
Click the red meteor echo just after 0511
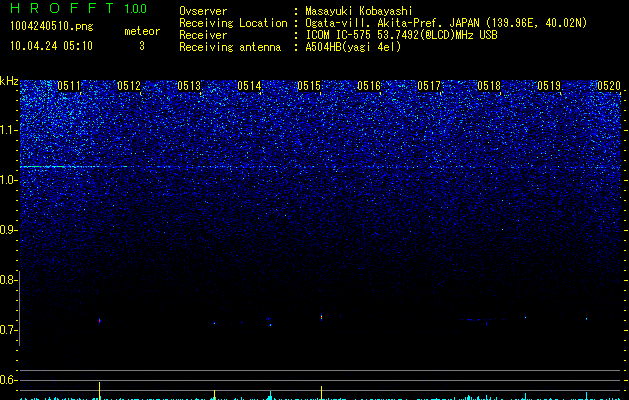(x=99, y=321)
